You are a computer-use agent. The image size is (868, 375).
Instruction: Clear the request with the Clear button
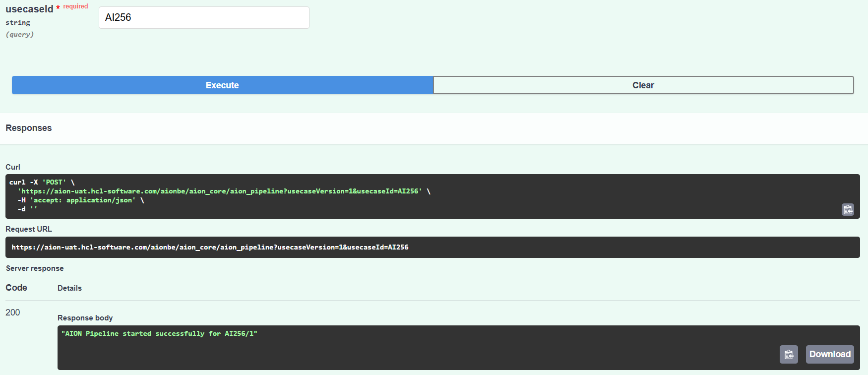(x=643, y=85)
